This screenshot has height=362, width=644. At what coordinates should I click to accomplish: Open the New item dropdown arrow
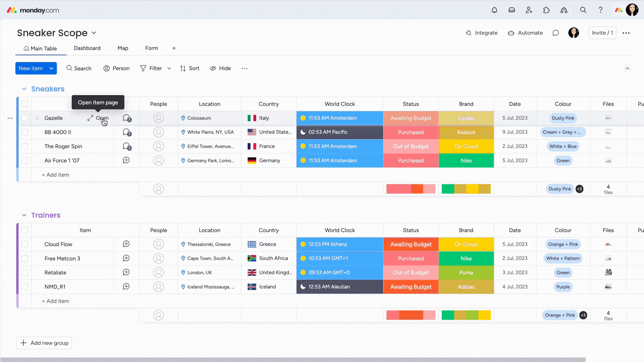click(x=51, y=68)
